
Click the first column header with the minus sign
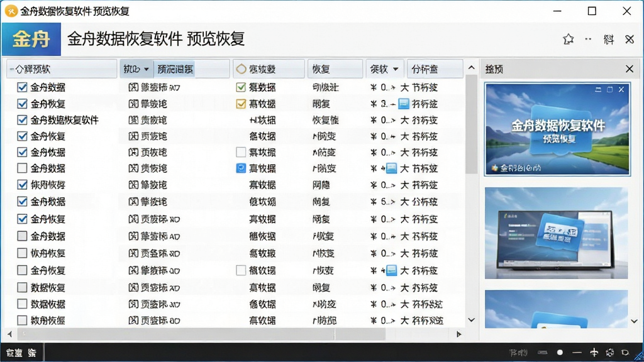[62, 69]
